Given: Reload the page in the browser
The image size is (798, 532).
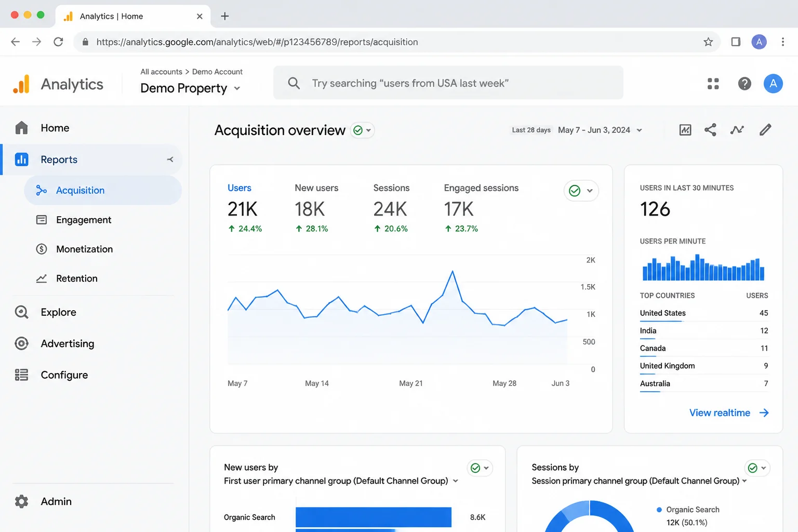Looking at the screenshot, I should point(58,42).
